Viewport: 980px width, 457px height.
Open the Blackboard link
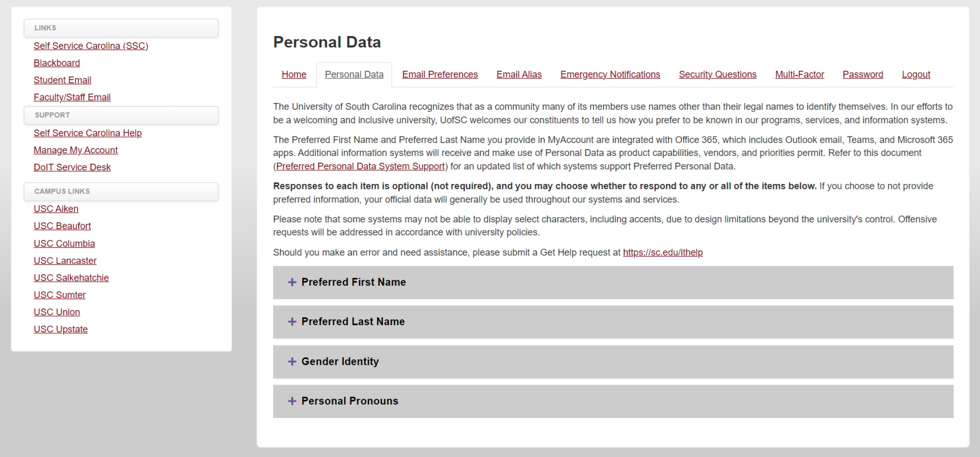tap(57, 63)
